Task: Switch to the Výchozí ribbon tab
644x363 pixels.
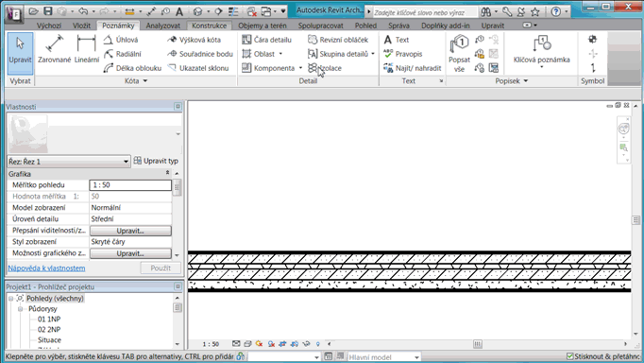Action: [49, 26]
